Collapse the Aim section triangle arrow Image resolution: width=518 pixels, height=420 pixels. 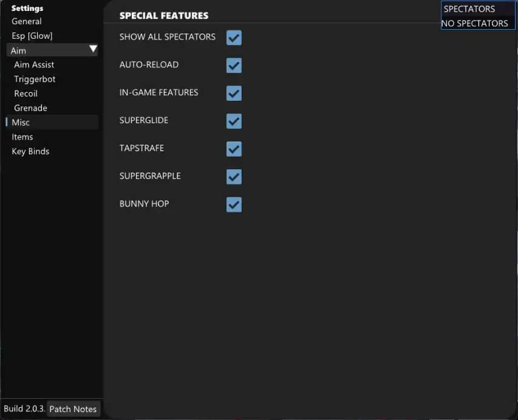tap(93, 49)
